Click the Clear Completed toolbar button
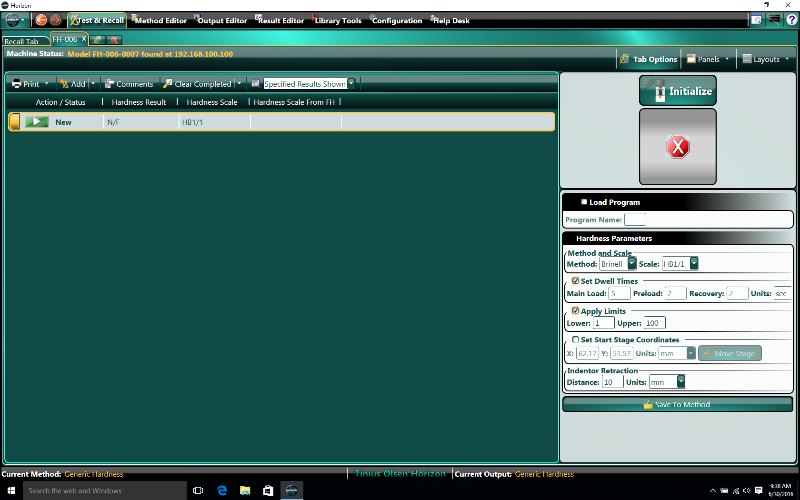The image size is (800, 500). (196, 84)
